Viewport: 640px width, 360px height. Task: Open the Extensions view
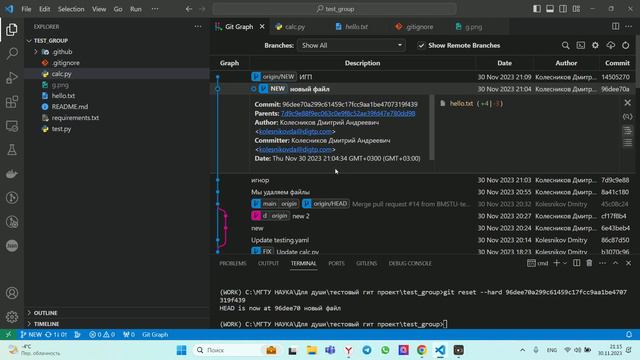click(x=12, y=102)
